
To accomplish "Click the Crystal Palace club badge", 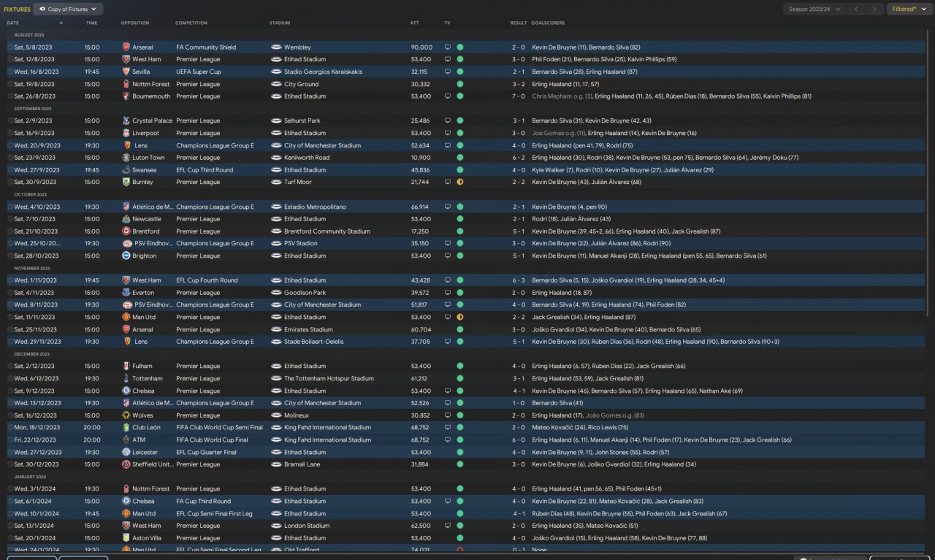I will (x=126, y=120).
